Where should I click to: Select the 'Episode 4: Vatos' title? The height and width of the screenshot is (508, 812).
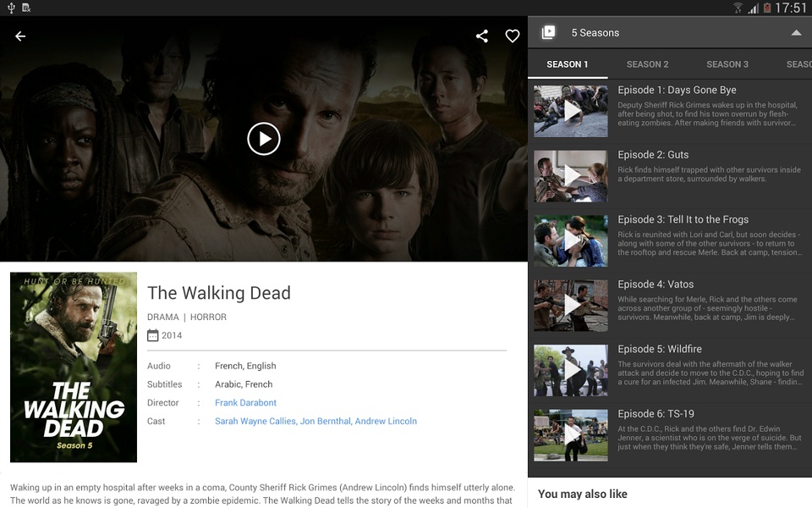click(656, 284)
